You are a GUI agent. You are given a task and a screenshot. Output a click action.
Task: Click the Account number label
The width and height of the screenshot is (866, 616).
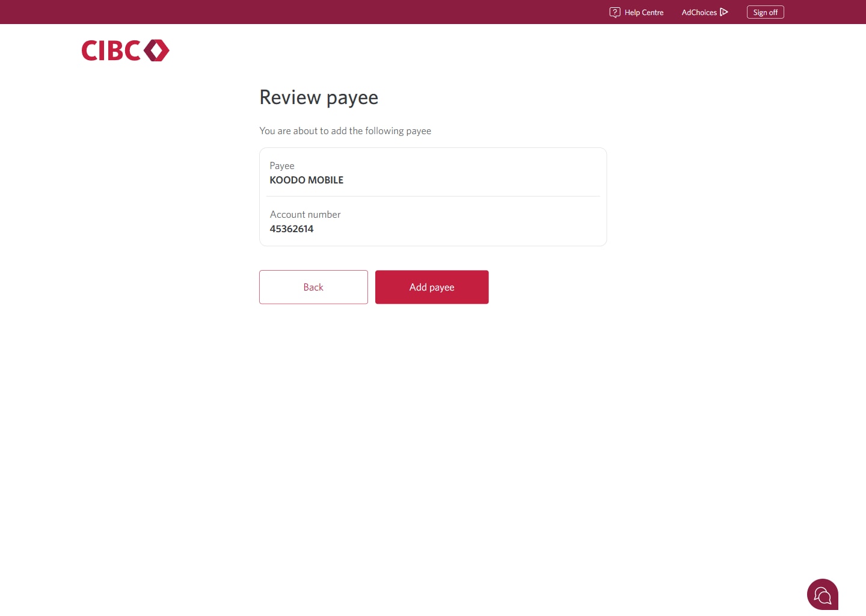[306, 214]
